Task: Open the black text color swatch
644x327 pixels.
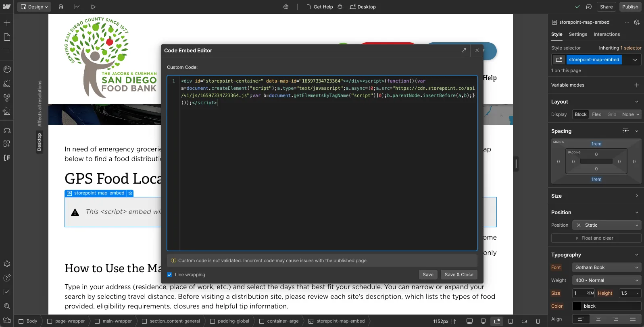Action: (x=577, y=306)
